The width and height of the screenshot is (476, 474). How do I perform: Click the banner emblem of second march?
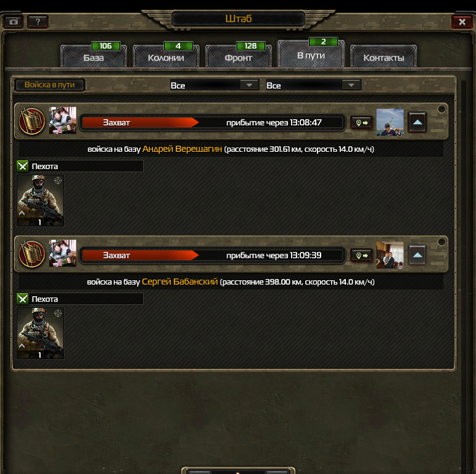coord(31,254)
